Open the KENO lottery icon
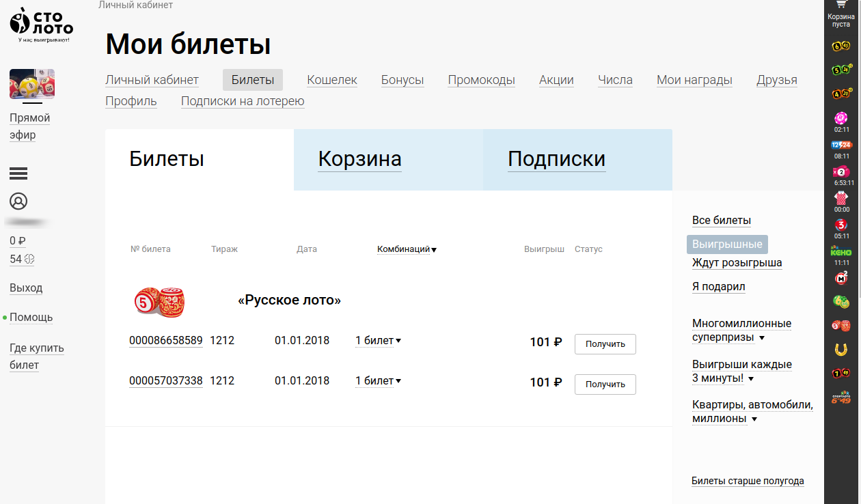861x504 pixels. point(841,251)
